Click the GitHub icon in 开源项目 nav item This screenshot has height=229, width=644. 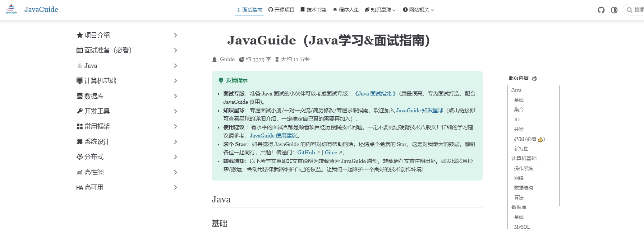(x=271, y=10)
